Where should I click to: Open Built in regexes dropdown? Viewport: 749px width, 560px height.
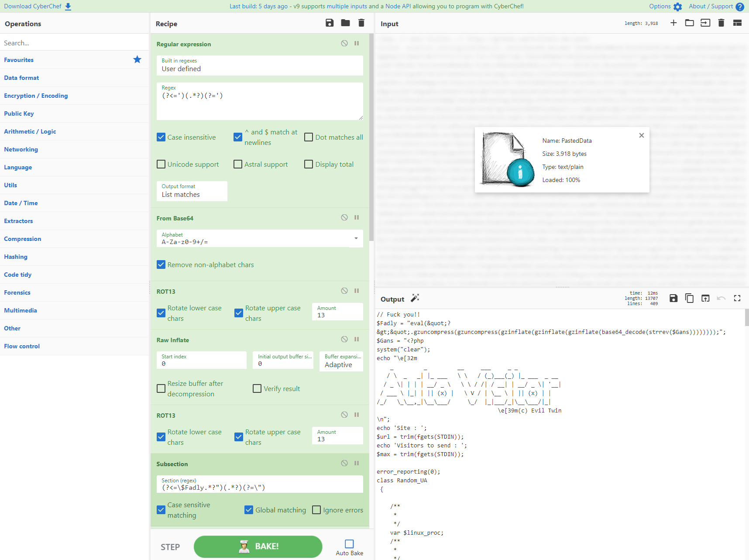260,65
